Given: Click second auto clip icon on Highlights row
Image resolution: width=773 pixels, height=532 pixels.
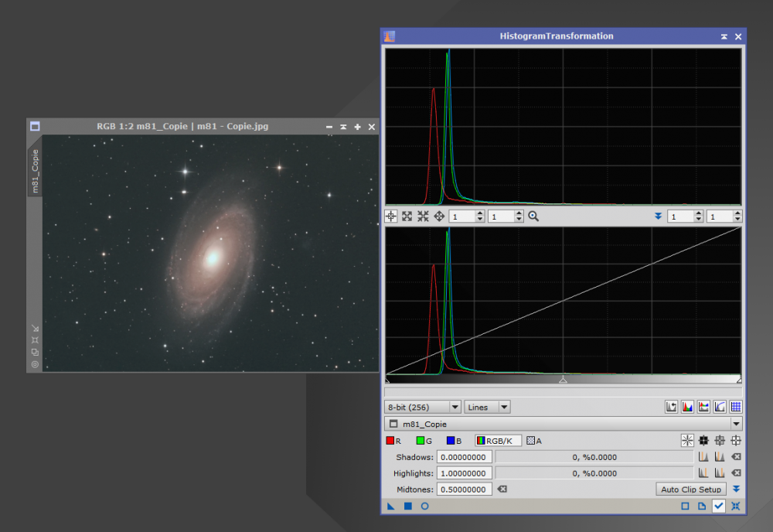Looking at the screenshot, I should tap(720, 472).
